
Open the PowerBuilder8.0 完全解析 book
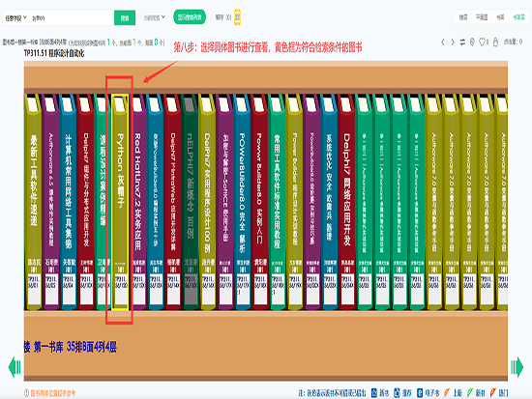[x=242, y=202]
